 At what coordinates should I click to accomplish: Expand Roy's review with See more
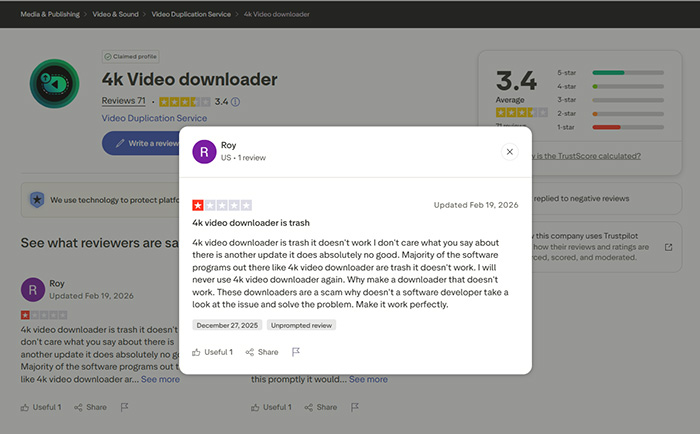tap(160, 379)
